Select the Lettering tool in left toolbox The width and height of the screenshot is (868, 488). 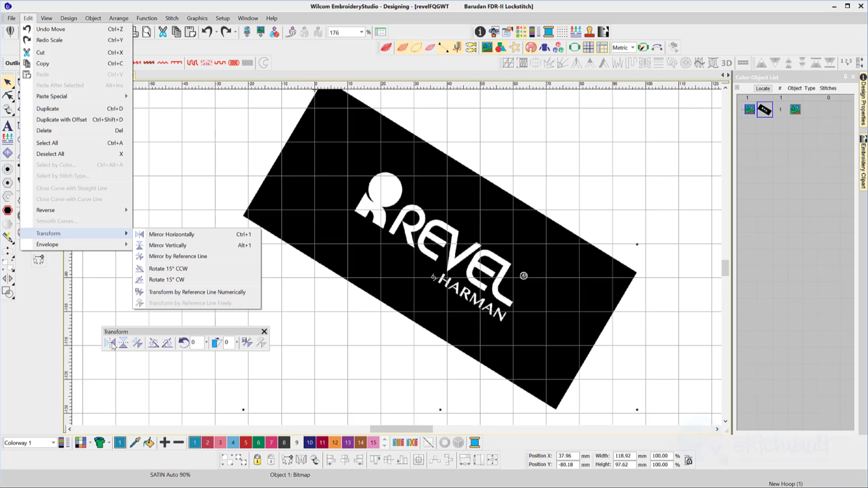[7, 126]
